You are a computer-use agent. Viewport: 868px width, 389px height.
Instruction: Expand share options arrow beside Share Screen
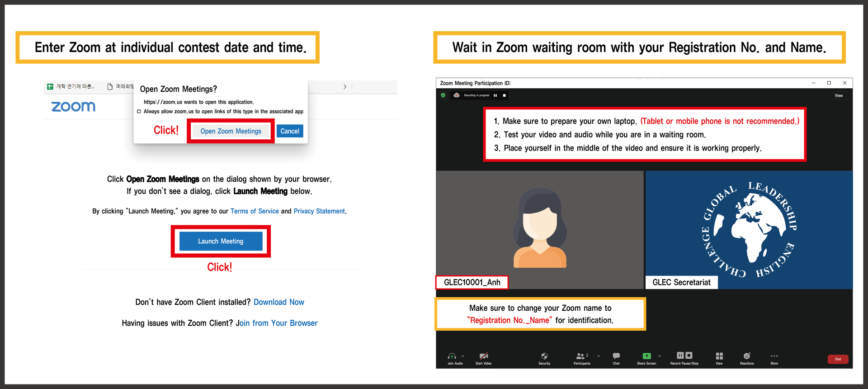point(660,356)
